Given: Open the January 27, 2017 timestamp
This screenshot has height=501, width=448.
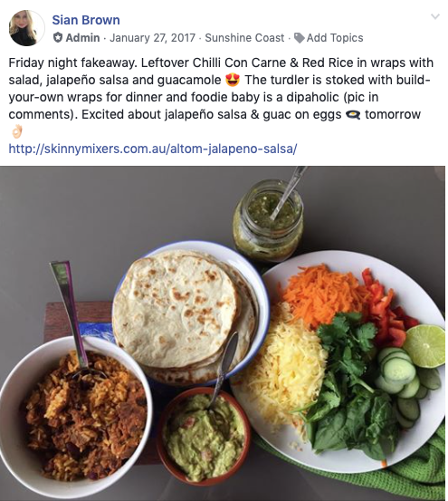Looking at the screenshot, I should [153, 38].
